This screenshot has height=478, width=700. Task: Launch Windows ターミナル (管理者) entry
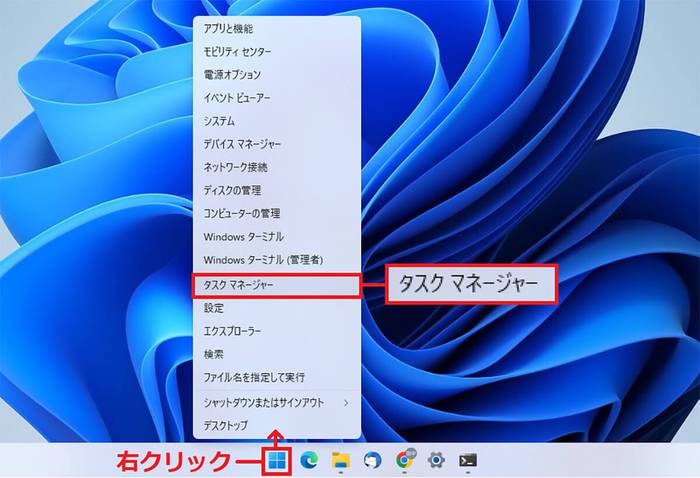[x=277, y=260]
